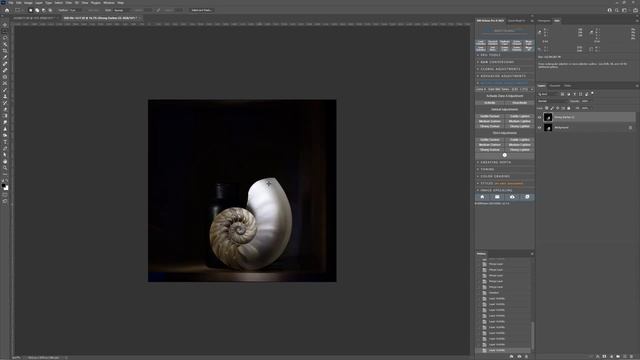Image resolution: width=640 pixels, height=360 pixels.
Task: Choose Add to Selection mode icon
Action: coord(37,10)
